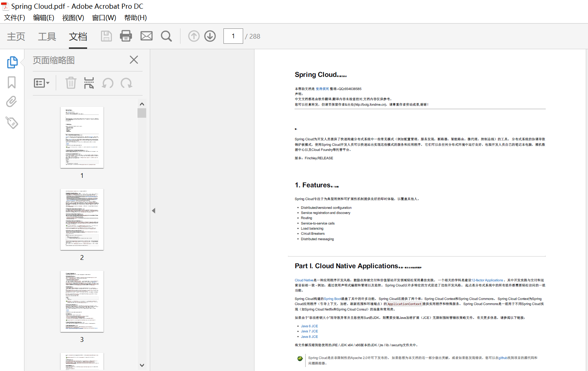Switch to the 工具 tab
Image resolution: width=588 pixels, height=371 pixels.
click(47, 36)
